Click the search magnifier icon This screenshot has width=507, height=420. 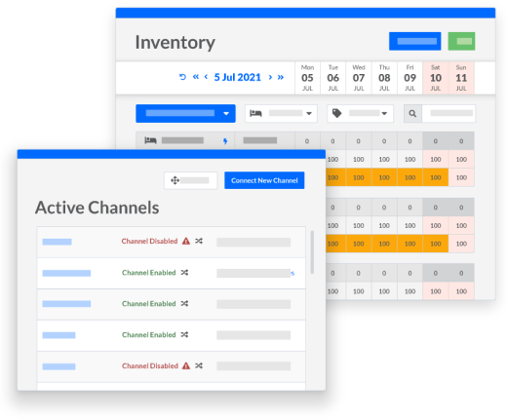coord(412,114)
